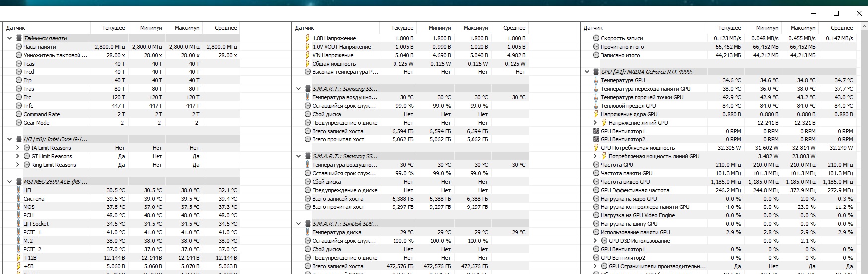Select the Использование памяти GPU row
Image resolution: width=868 pixels, height=274 pixels.
coord(719,232)
